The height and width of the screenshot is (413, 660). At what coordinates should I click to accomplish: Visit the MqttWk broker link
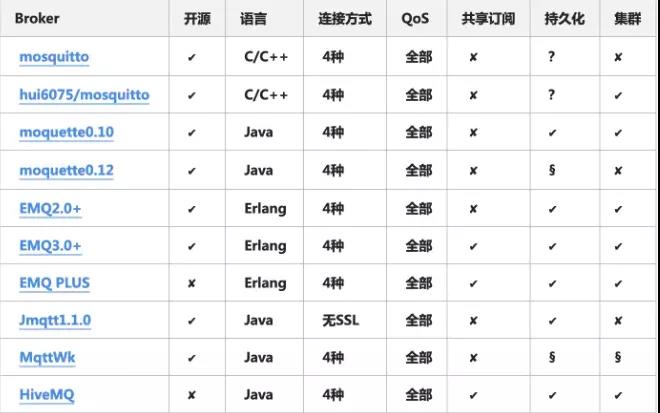(x=46, y=357)
